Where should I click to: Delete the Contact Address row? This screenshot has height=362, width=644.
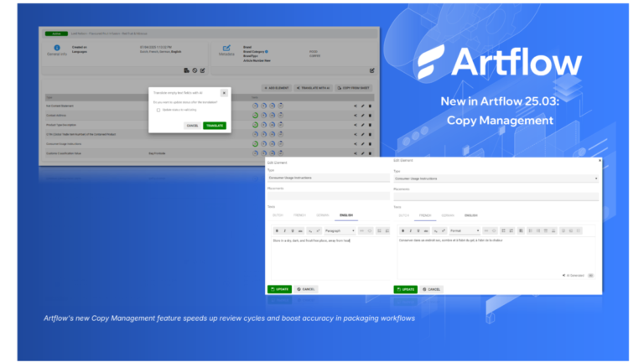click(x=370, y=116)
